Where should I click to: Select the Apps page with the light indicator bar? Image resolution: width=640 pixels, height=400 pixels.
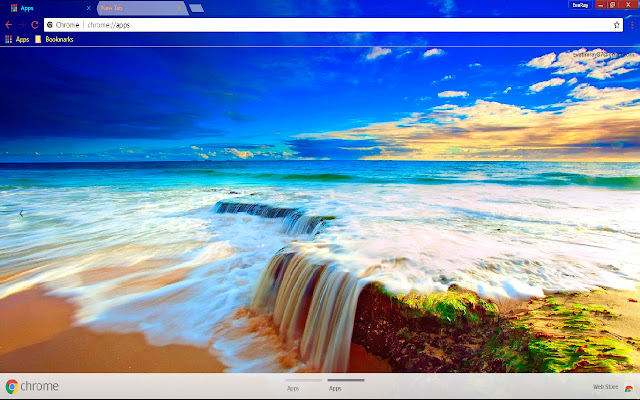[303, 385]
